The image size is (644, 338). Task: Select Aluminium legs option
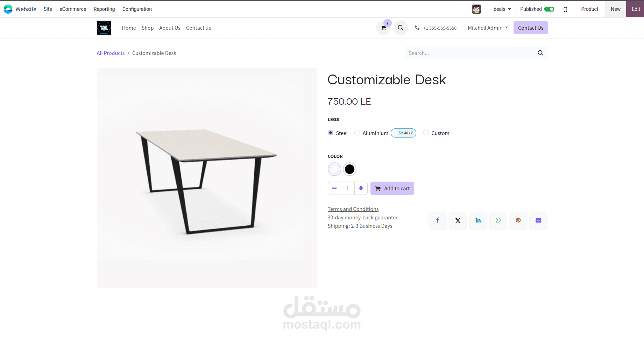click(357, 133)
